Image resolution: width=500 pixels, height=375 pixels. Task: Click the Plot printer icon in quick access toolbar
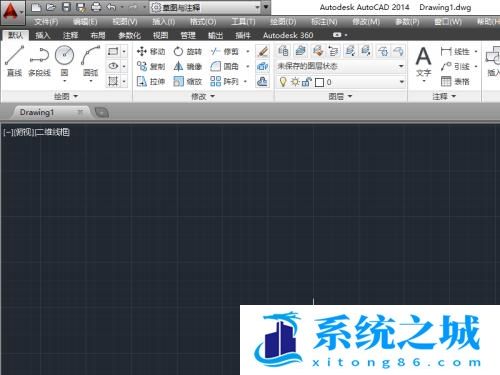click(x=96, y=7)
